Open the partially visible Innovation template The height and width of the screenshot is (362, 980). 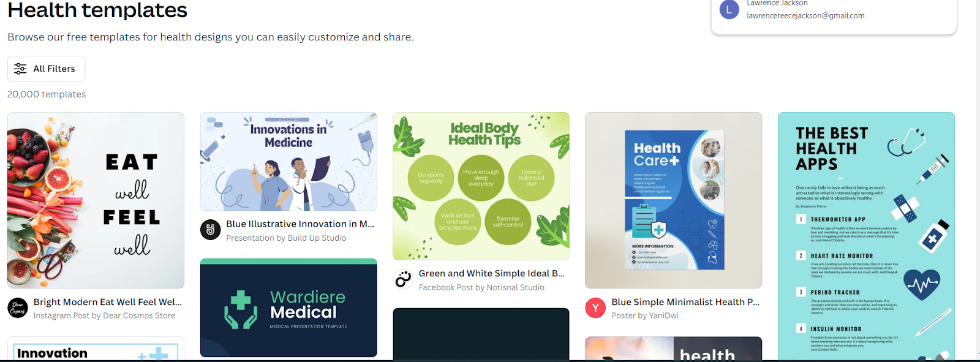click(x=96, y=349)
